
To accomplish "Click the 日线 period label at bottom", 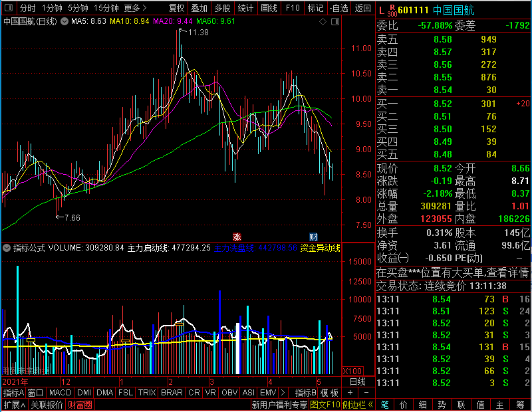I will 358,382.
